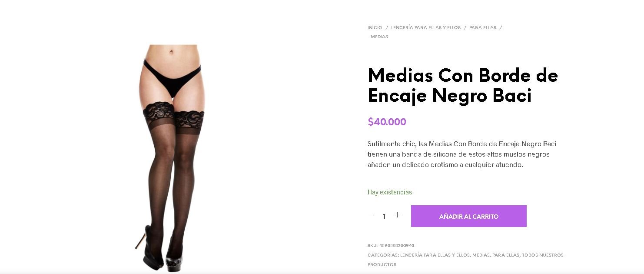Select Medias link in the Categorías list
Viewport: 644px width, 274px height.
point(481,255)
